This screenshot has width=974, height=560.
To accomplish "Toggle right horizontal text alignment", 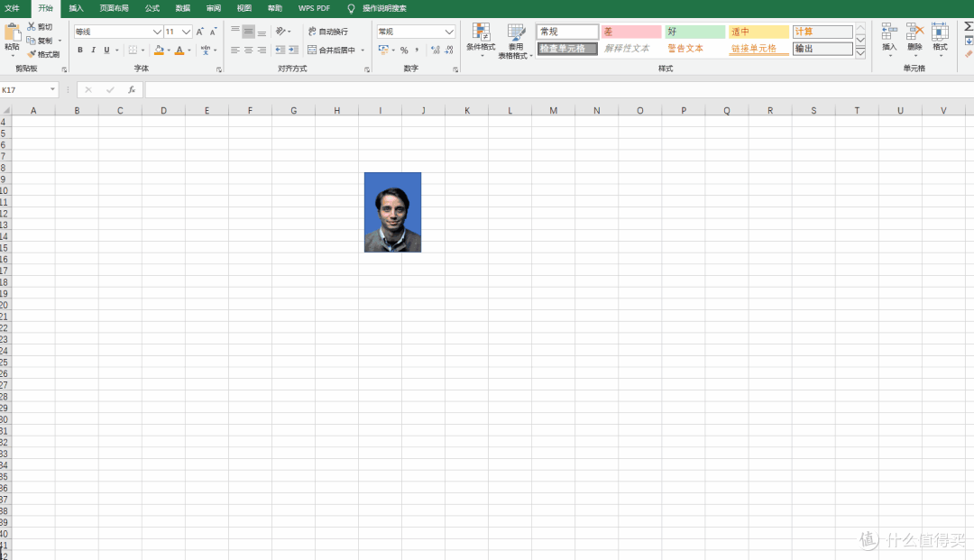I will click(x=262, y=50).
